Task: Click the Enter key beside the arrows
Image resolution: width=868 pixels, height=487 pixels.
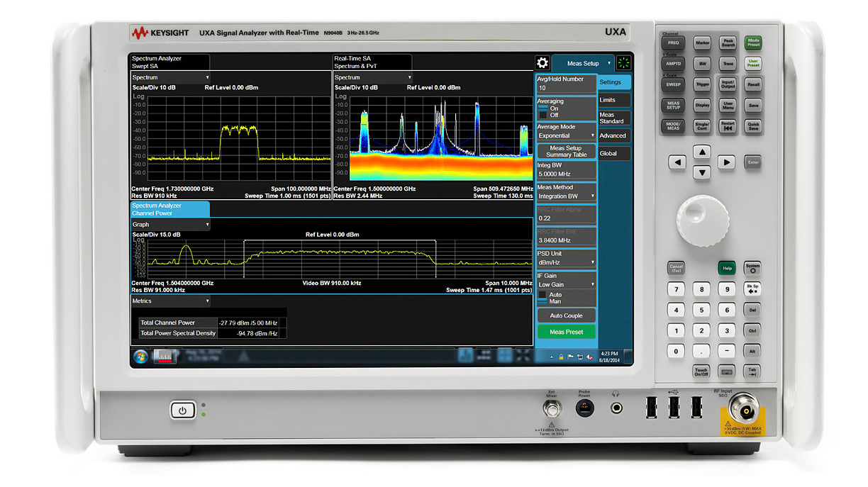Action: point(752,162)
